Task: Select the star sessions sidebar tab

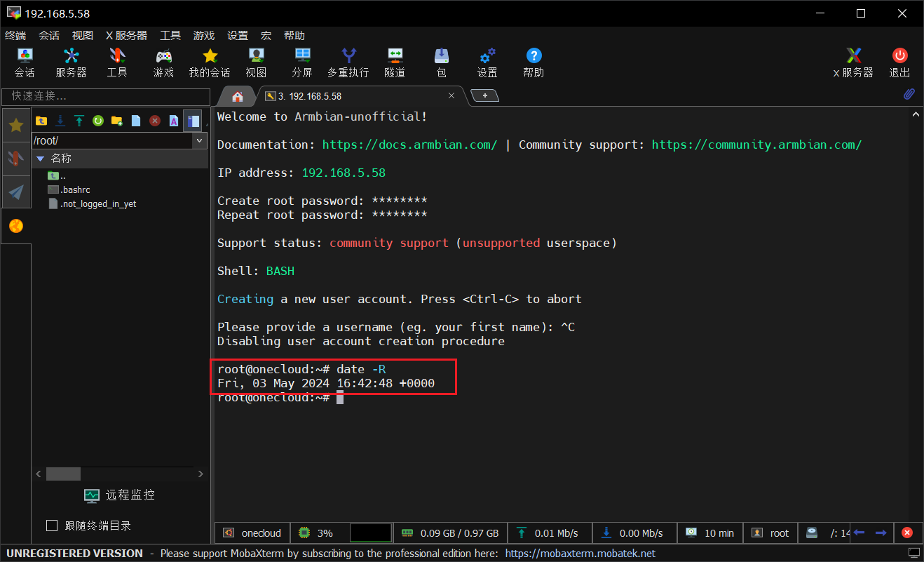Action: [x=16, y=126]
